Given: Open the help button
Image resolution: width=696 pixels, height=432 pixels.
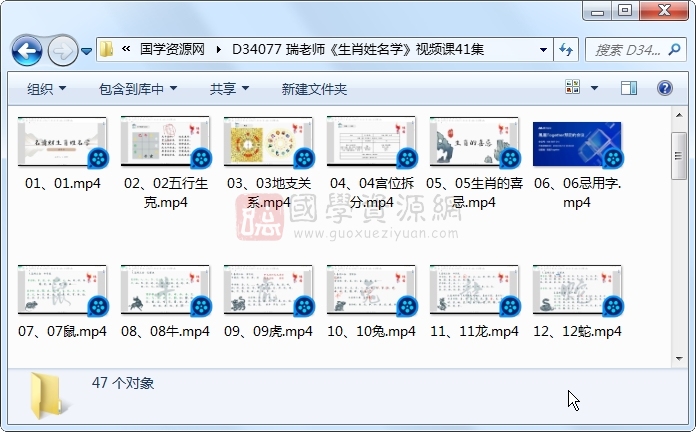Looking at the screenshot, I should 664,88.
